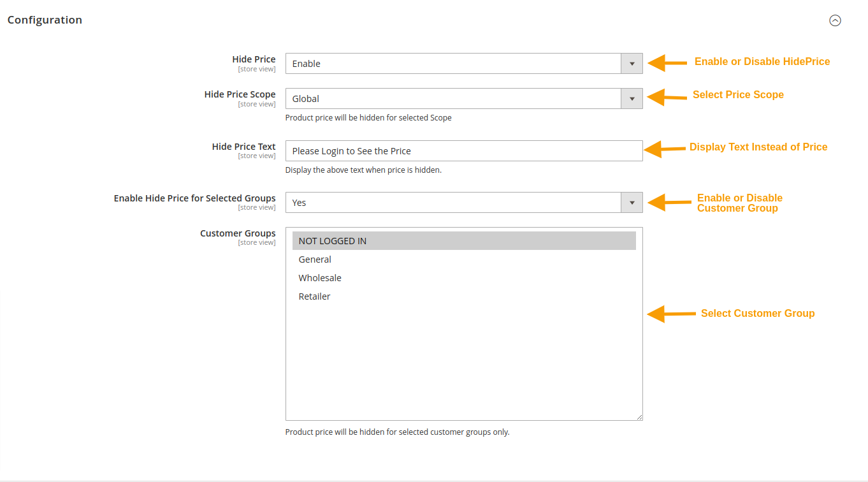Image resolution: width=868 pixels, height=482 pixels.
Task: Click the text 'Please Login to See the Price'
Action: click(x=353, y=151)
